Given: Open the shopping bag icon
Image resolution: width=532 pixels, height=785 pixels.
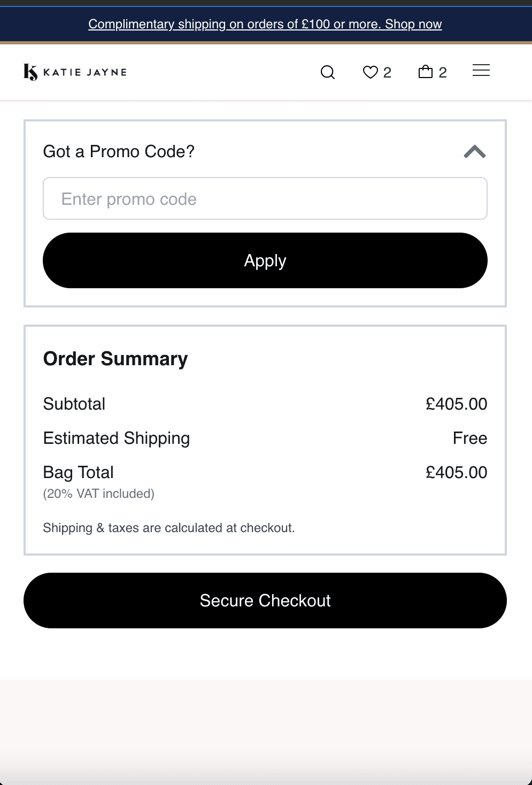Looking at the screenshot, I should pyautogui.click(x=426, y=72).
